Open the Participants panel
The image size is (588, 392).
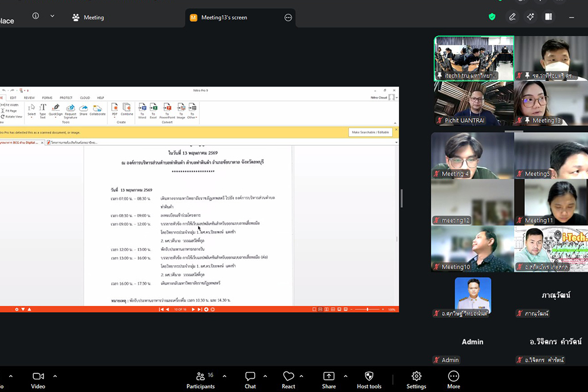tap(200, 379)
